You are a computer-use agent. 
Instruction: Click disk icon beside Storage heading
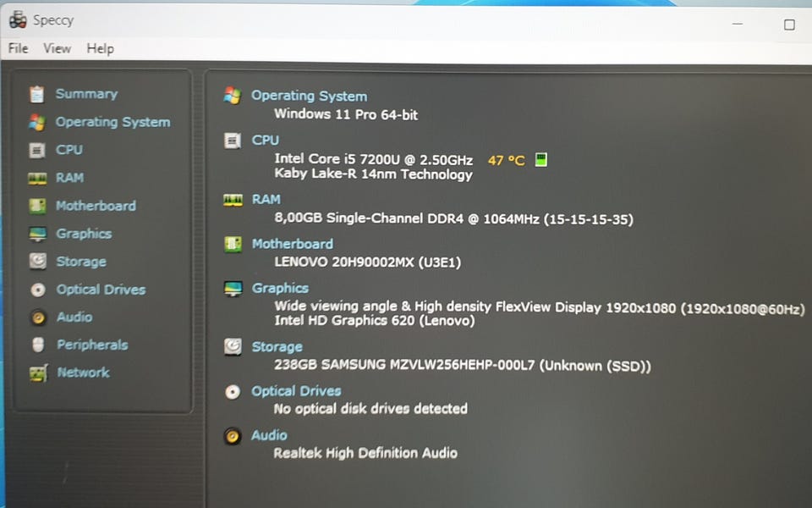click(233, 346)
